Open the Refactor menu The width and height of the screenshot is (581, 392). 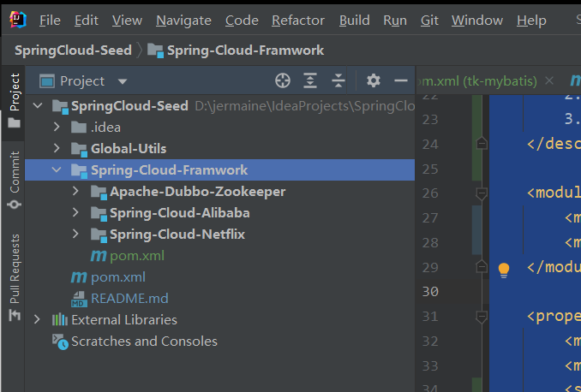click(x=298, y=21)
